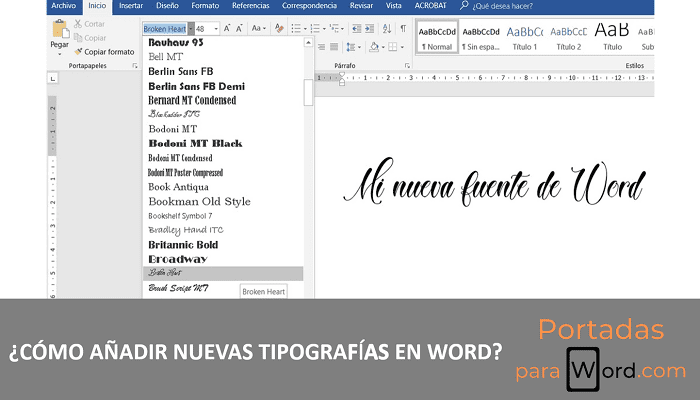Click font list scroll up arrow

pos(308,42)
